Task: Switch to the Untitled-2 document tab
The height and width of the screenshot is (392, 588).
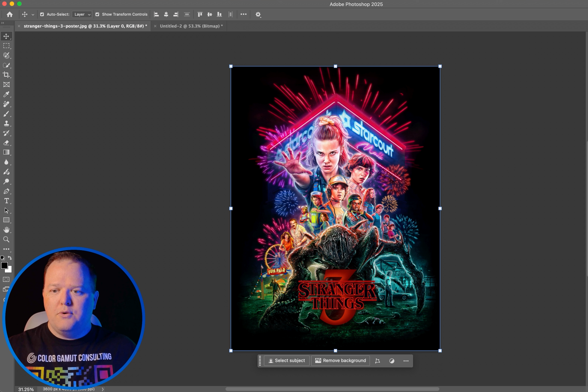Action: [x=191, y=26]
